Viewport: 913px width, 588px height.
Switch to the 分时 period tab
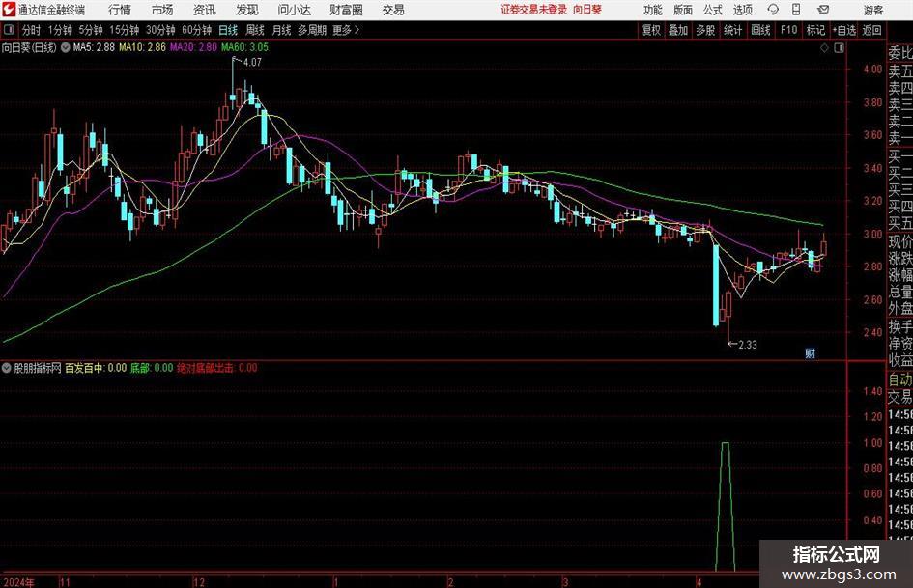(x=32, y=30)
